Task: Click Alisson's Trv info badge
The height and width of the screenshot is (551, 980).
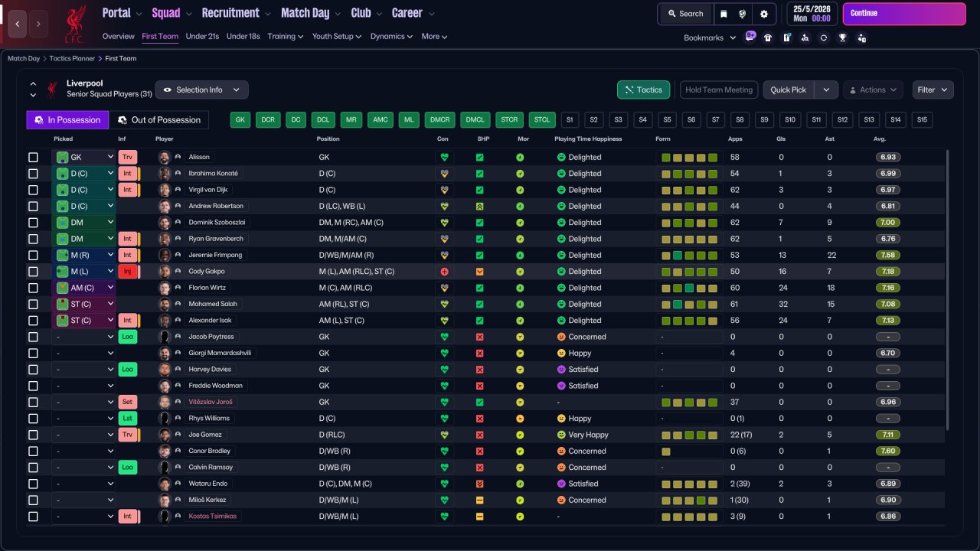Action: (x=127, y=157)
